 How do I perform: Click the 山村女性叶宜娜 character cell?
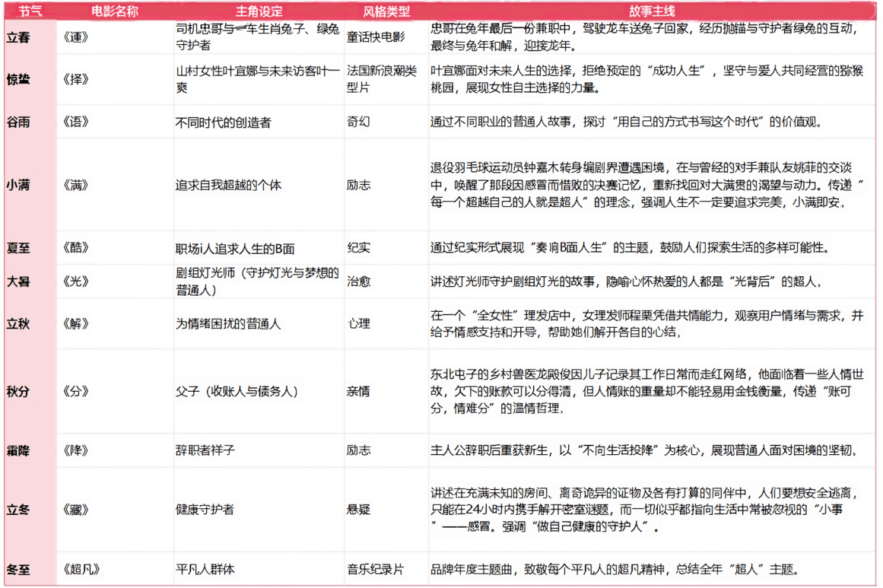[x=258, y=79]
